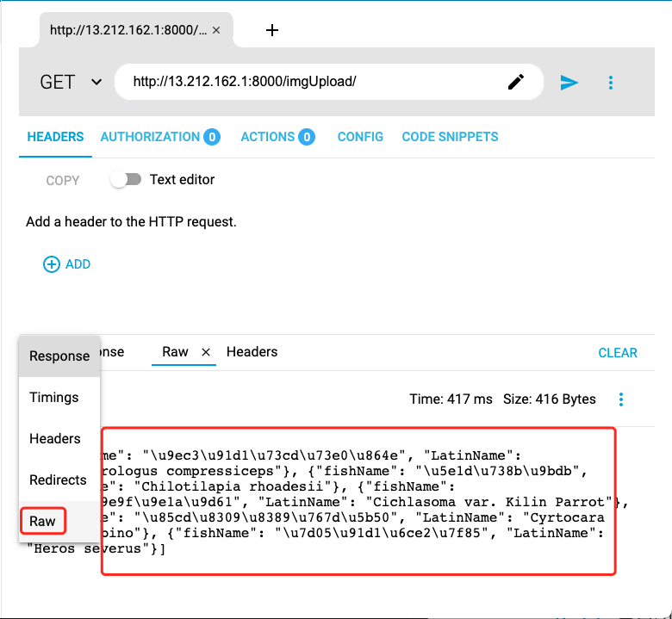Click the 'Time: 417 ms' text

coord(451,399)
